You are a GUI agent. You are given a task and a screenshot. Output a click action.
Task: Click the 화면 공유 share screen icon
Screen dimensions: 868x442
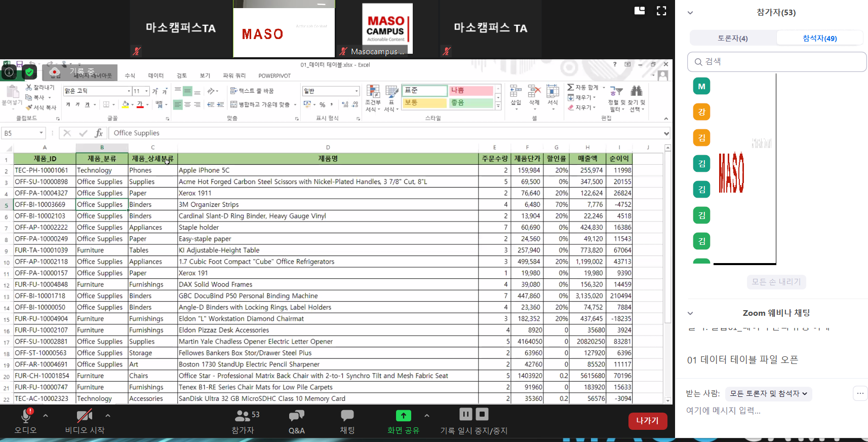[x=403, y=421]
